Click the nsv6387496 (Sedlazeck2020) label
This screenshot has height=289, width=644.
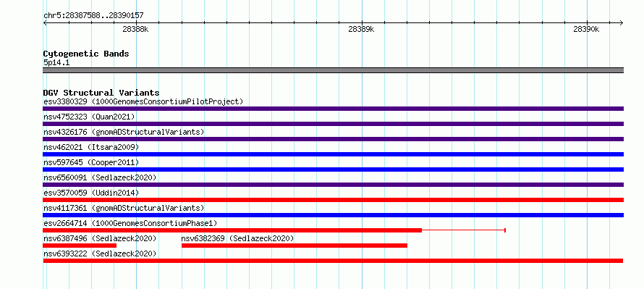click(100, 238)
